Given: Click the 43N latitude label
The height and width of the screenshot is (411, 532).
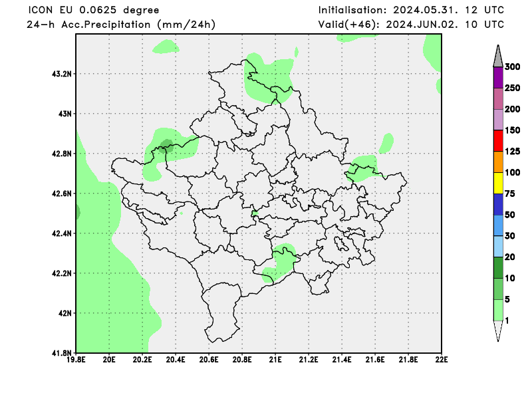Looking at the screenshot, I should coord(65,114).
